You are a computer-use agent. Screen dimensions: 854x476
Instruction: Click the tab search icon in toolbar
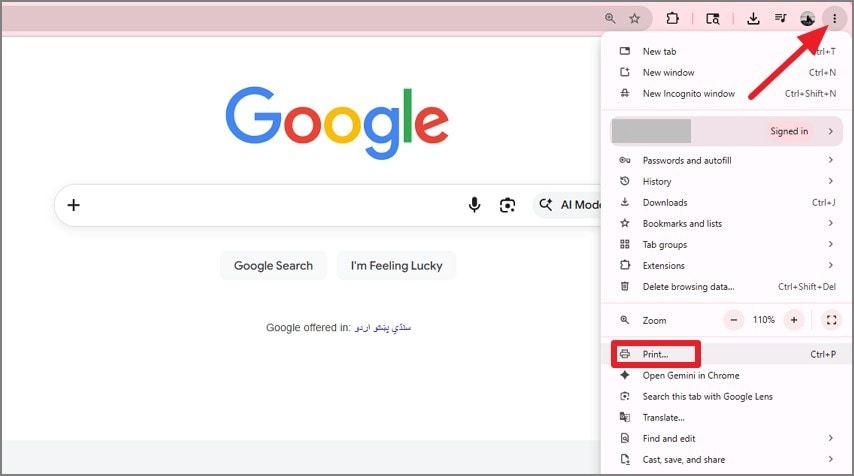[712, 19]
